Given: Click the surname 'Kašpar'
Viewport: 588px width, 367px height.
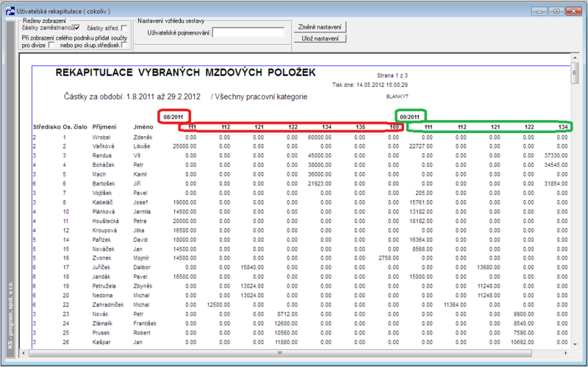Looking at the screenshot, I should coord(101,342).
